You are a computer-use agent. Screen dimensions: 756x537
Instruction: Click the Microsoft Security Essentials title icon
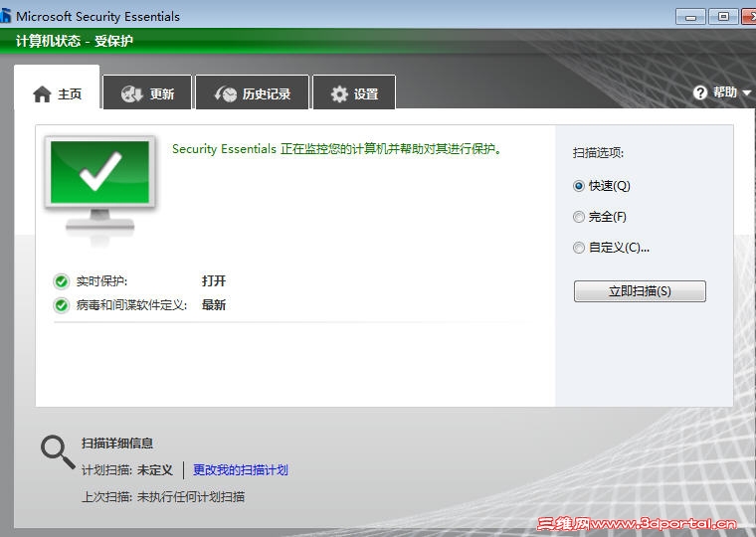point(5,15)
